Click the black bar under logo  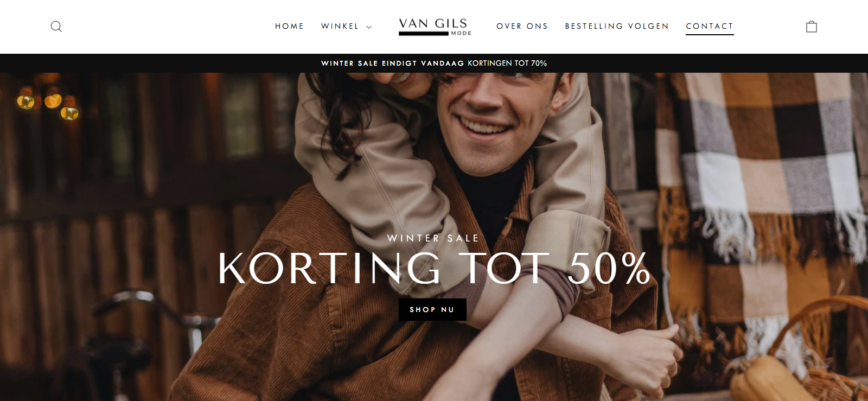[424, 34]
